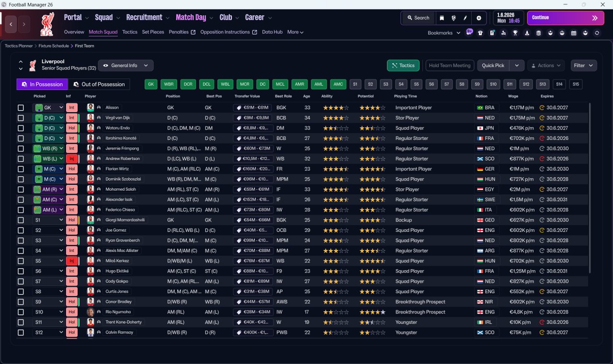Select the Out of Possession view
This screenshot has width=613, height=364.
click(x=99, y=84)
